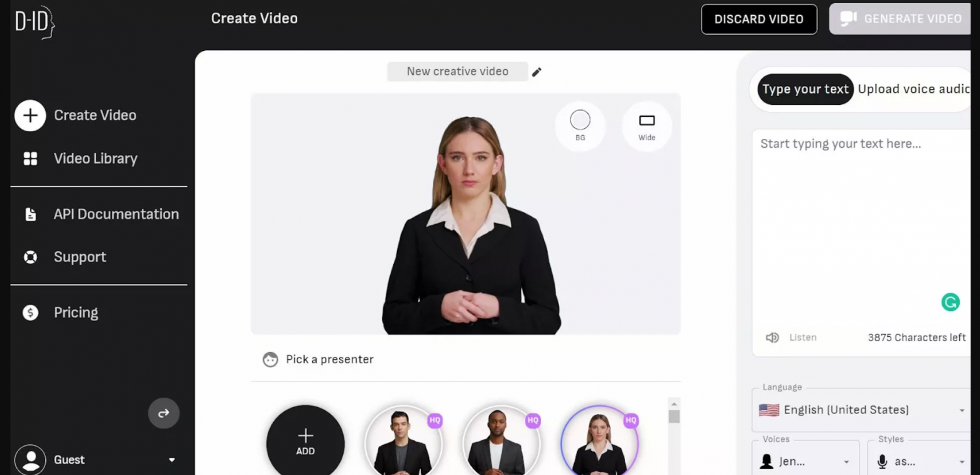The width and height of the screenshot is (980, 475).
Task: Open the Guest account menu arrow
Action: click(x=171, y=460)
